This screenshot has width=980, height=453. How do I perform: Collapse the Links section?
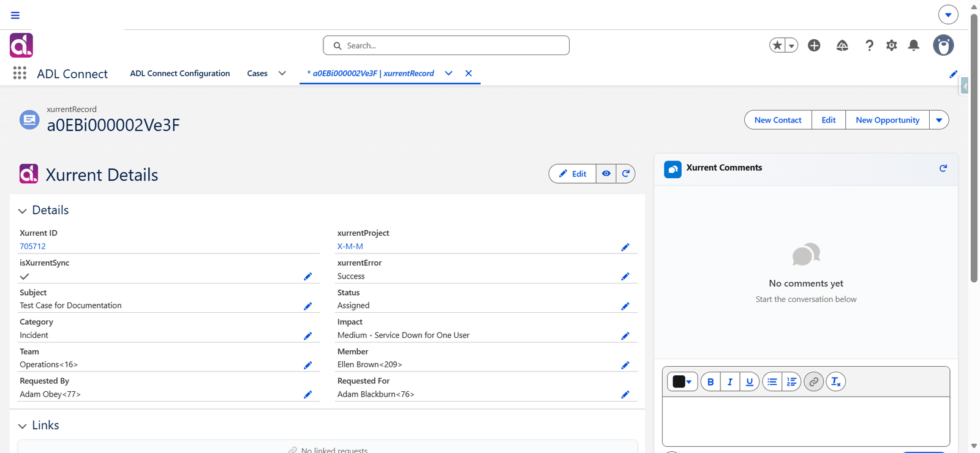click(23, 425)
